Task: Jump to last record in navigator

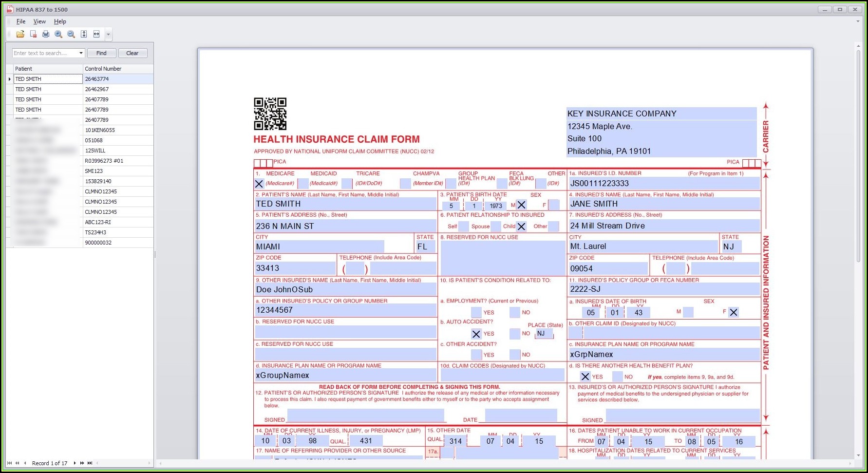Action: (x=90, y=463)
